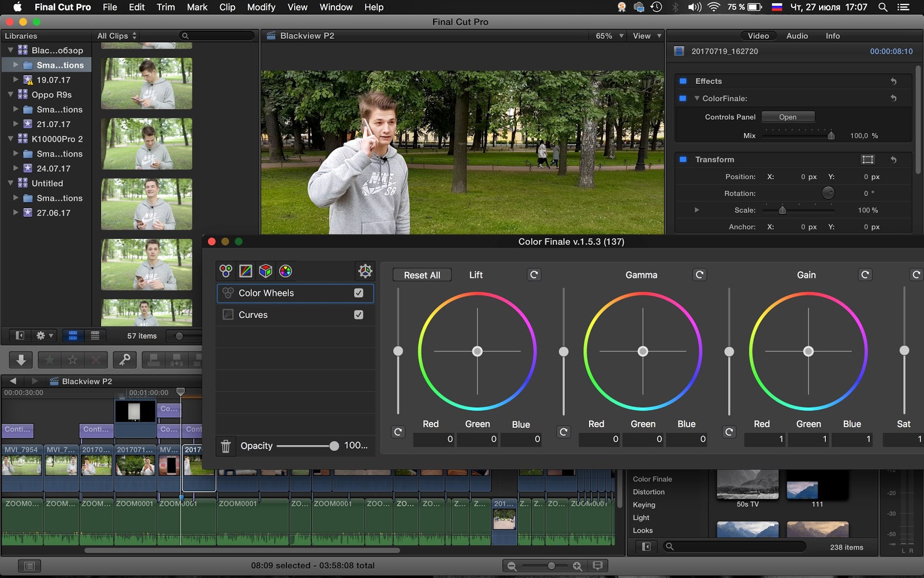
Task: Click the import media arrow button
Action: pyautogui.click(x=21, y=360)
